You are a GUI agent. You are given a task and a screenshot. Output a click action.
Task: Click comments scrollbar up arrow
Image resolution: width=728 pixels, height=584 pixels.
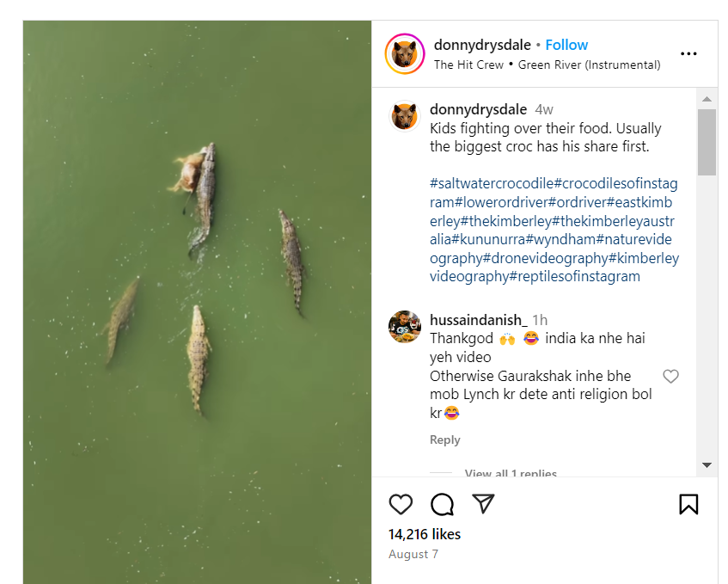[707, 99]
